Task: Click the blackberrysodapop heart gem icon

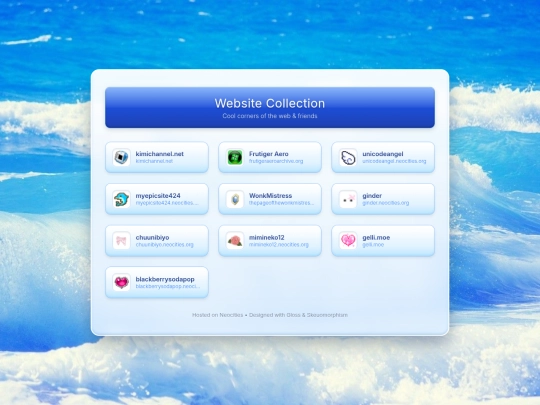Action: pos(121,282)
